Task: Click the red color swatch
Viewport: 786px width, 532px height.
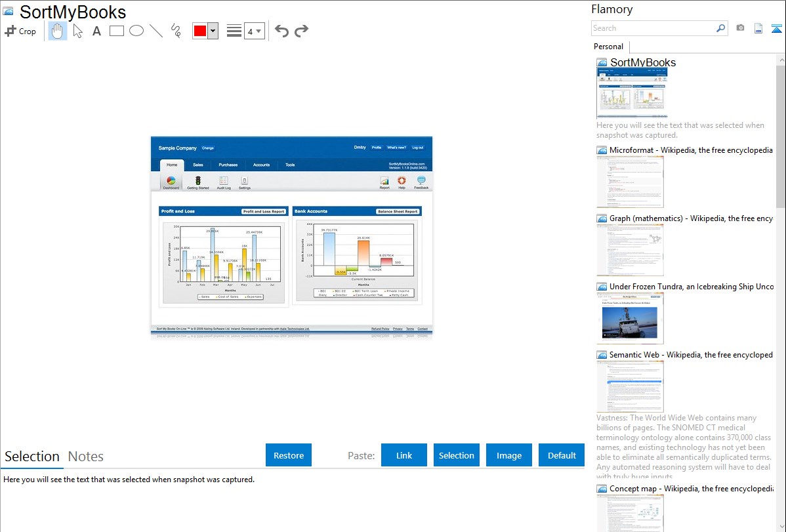Action: coord(200,31)
